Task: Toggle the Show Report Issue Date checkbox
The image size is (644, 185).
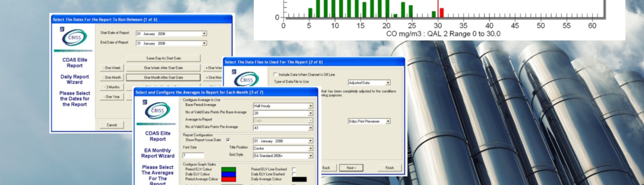Action: [228, 140]
